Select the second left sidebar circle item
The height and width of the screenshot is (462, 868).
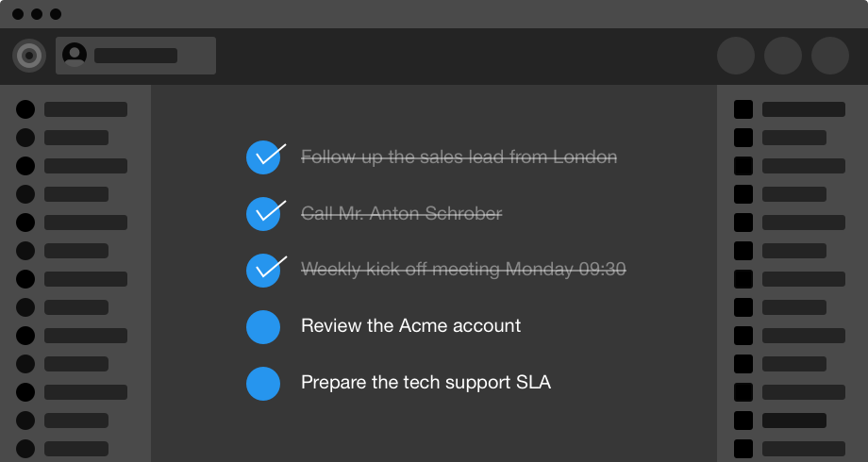25,138
